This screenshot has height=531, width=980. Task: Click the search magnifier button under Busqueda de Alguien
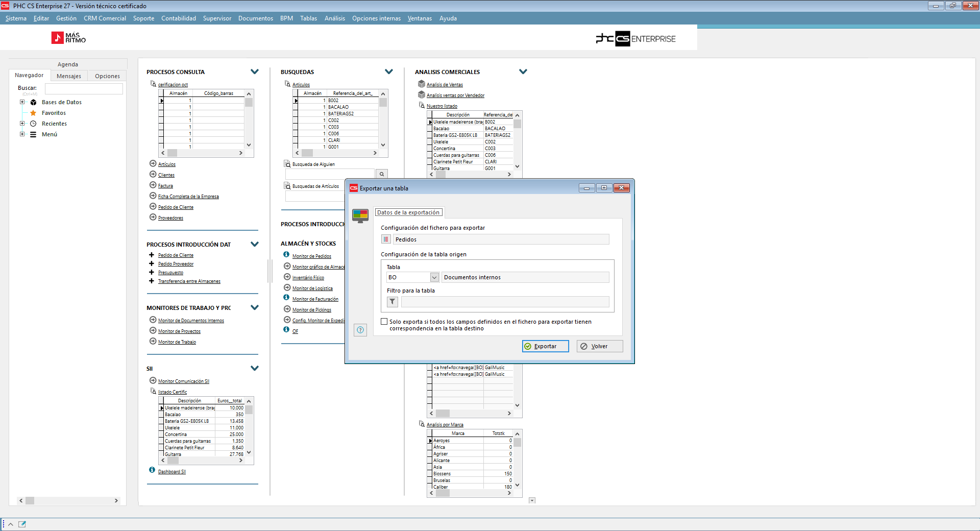(382, 174)
